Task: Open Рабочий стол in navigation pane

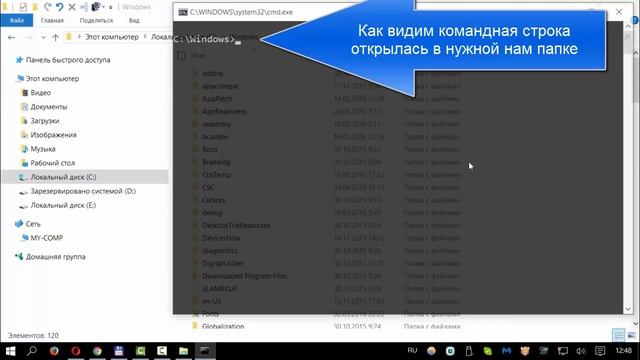Action: tap(52, 163)
